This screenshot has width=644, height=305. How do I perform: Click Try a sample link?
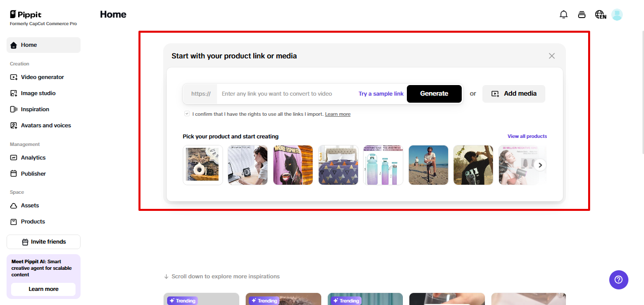coord(380,94)
